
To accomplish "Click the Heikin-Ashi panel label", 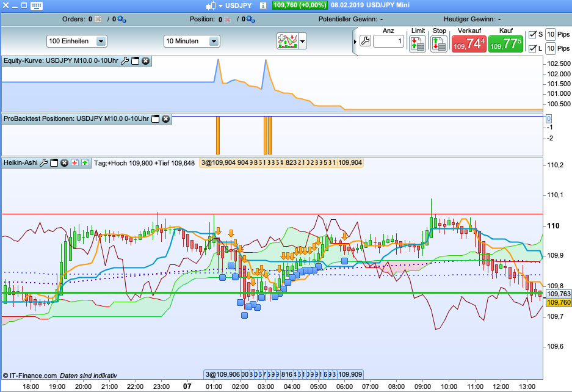I will tap(21, 163).
